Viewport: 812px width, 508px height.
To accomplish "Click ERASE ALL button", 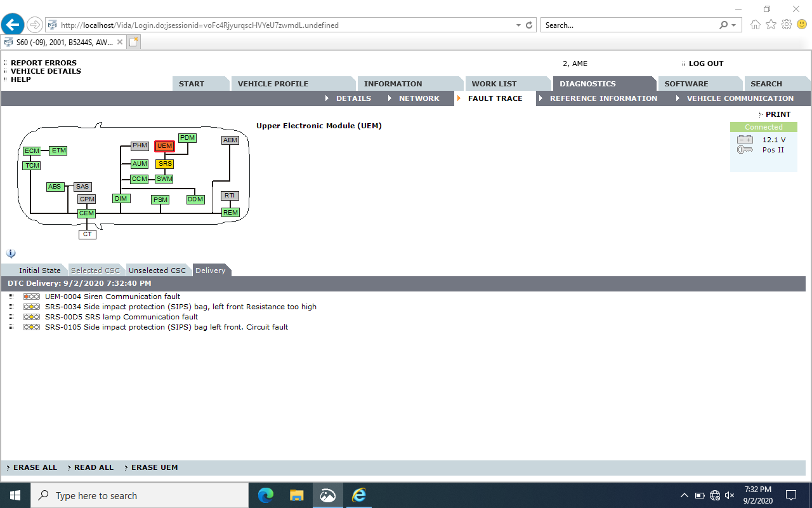I will 35,467.
